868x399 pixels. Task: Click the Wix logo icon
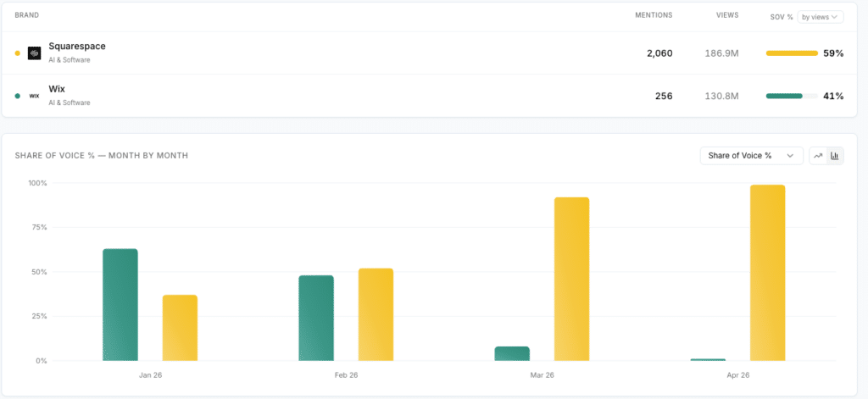34,96
